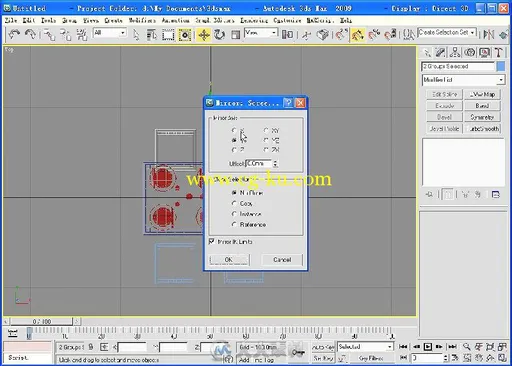Screen dimensions: 512x366
Task: Activate the Select and Rotate tool
Action: coord(219,35)
